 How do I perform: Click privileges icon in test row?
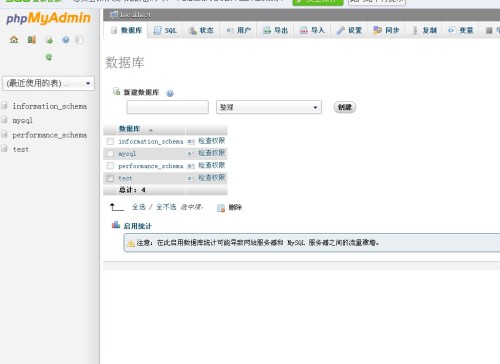[x=191, y=178]
